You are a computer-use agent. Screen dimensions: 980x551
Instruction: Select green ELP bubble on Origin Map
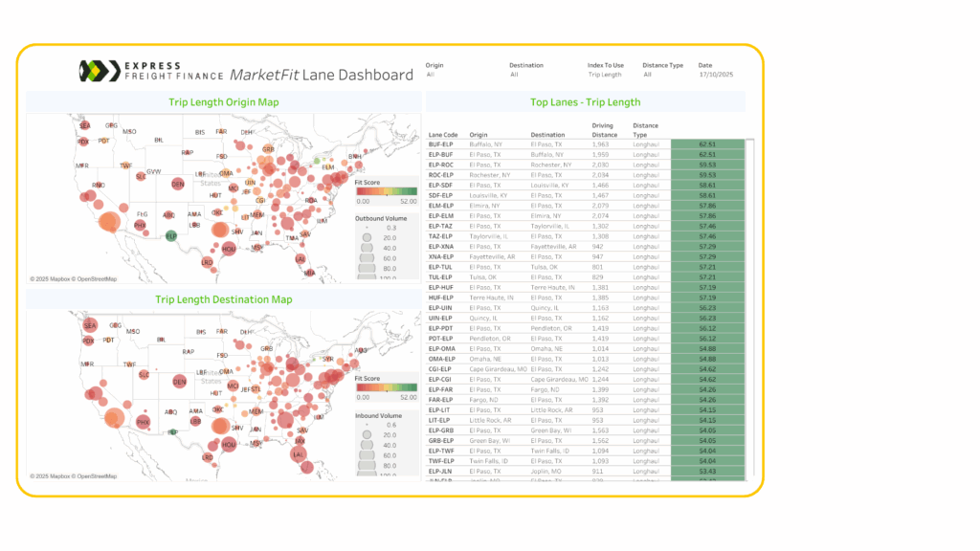[171, 235]
